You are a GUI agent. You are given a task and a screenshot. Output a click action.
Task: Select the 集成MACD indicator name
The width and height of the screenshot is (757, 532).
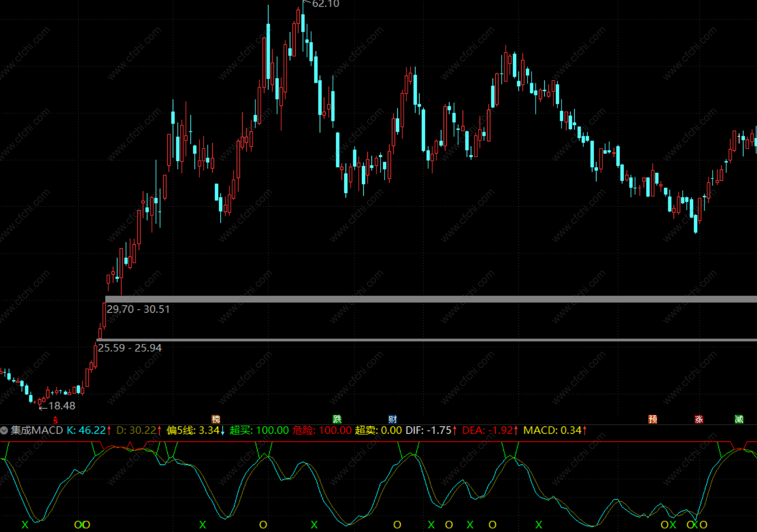37,430
